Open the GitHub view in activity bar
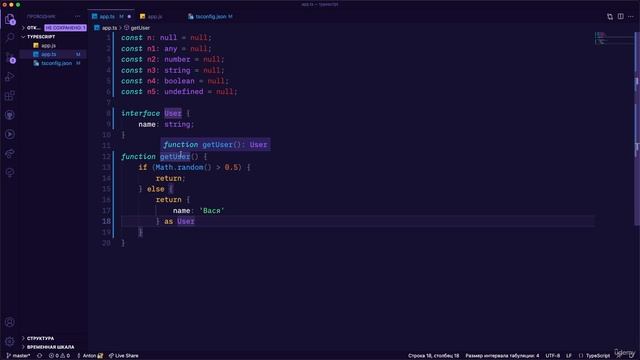 [10, 115]
